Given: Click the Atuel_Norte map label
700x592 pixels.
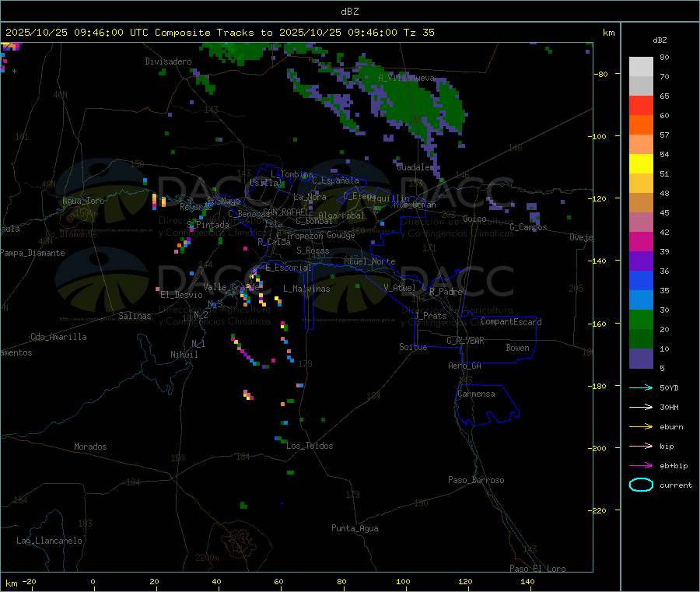Looking at the screenshot, I should coord(369,261).
